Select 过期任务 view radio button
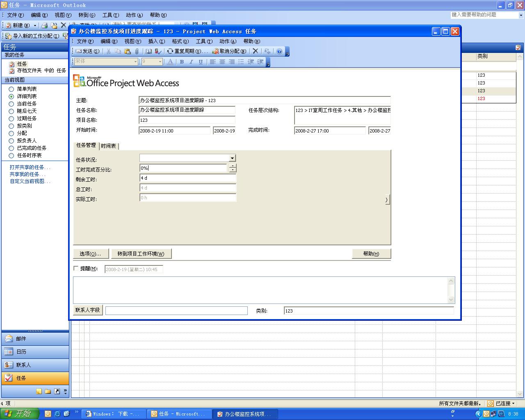Image resolution: width=525 pixels, height=420 pixels. [11, 119]
